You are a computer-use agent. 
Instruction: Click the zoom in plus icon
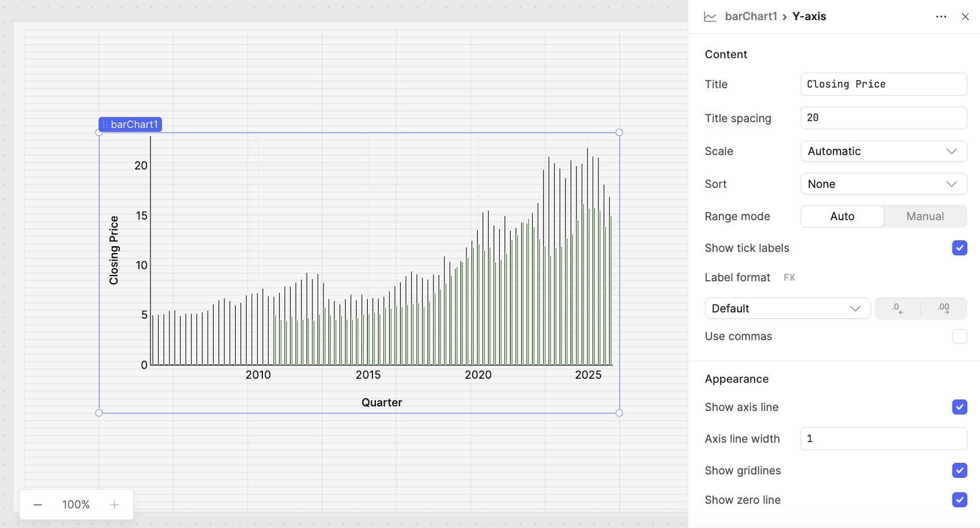114,504
